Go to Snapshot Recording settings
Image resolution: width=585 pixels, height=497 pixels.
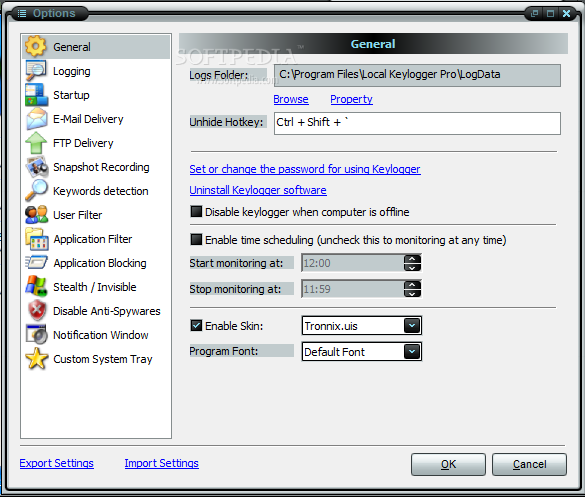(96, 167)
